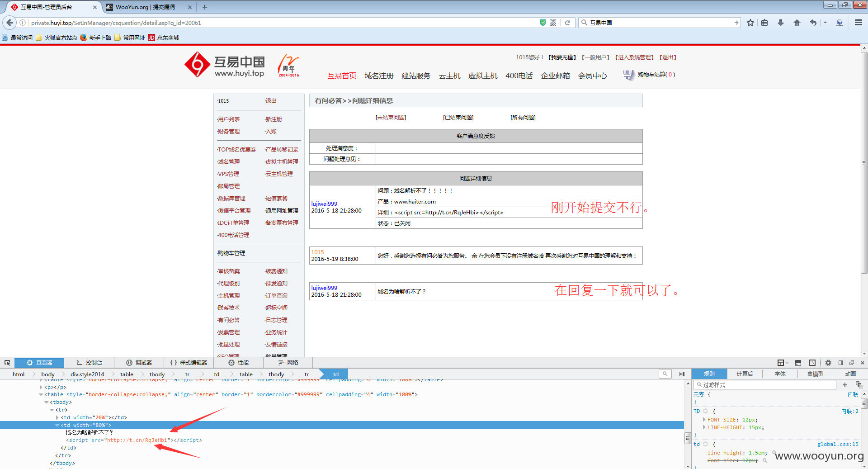Expand the td width="20%" node
This screenshot has height=469, width=868.
57,417
